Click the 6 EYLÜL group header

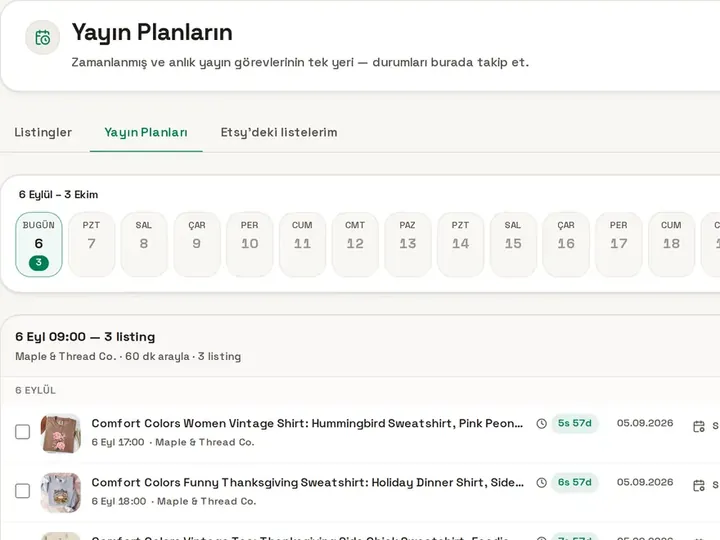point(35,390)
